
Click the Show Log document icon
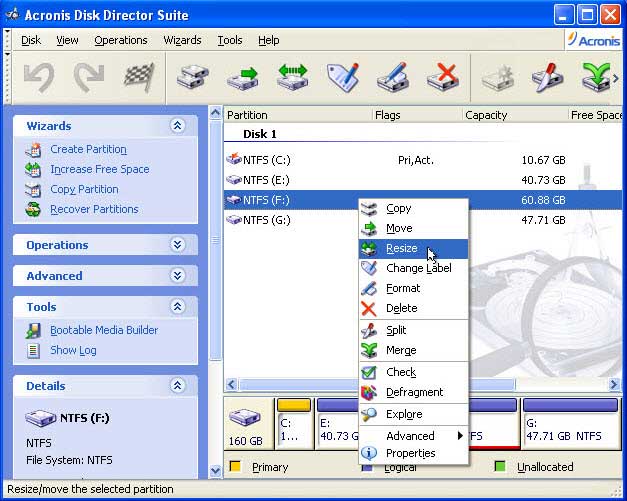33,351
